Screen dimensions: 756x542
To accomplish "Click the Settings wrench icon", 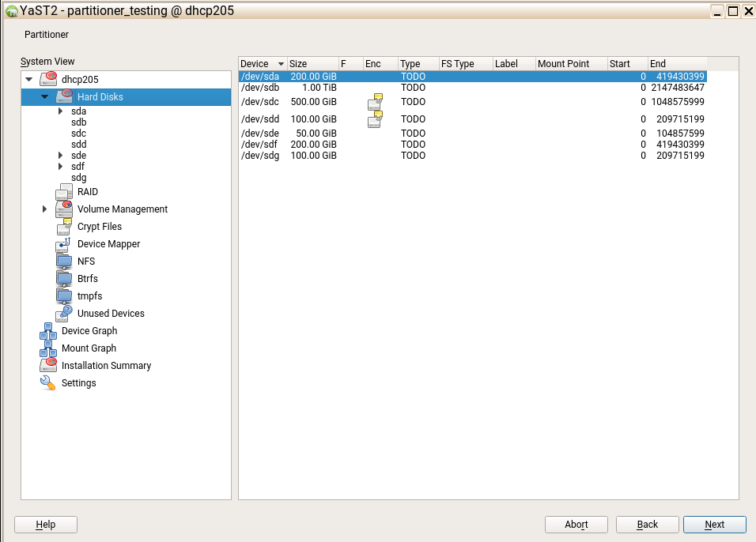I will (x=48, y=383).
